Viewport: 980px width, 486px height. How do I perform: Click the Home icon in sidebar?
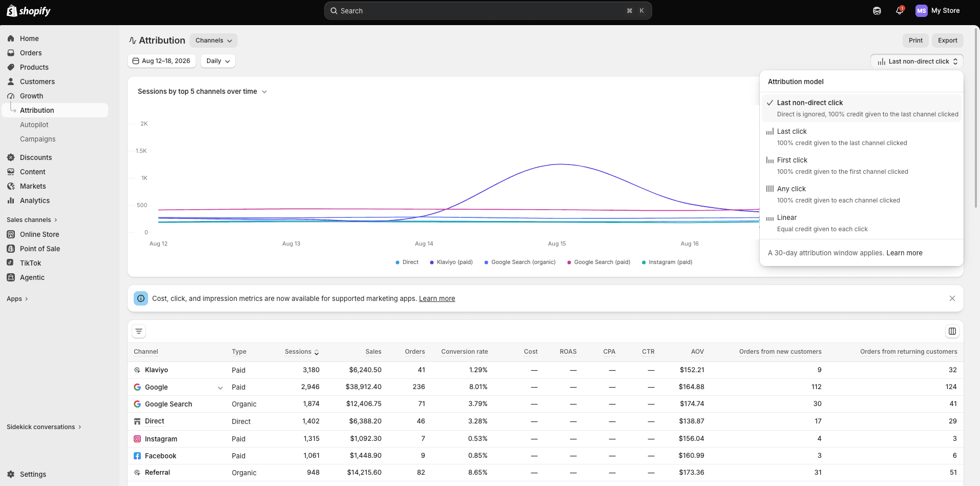point(11,38)
